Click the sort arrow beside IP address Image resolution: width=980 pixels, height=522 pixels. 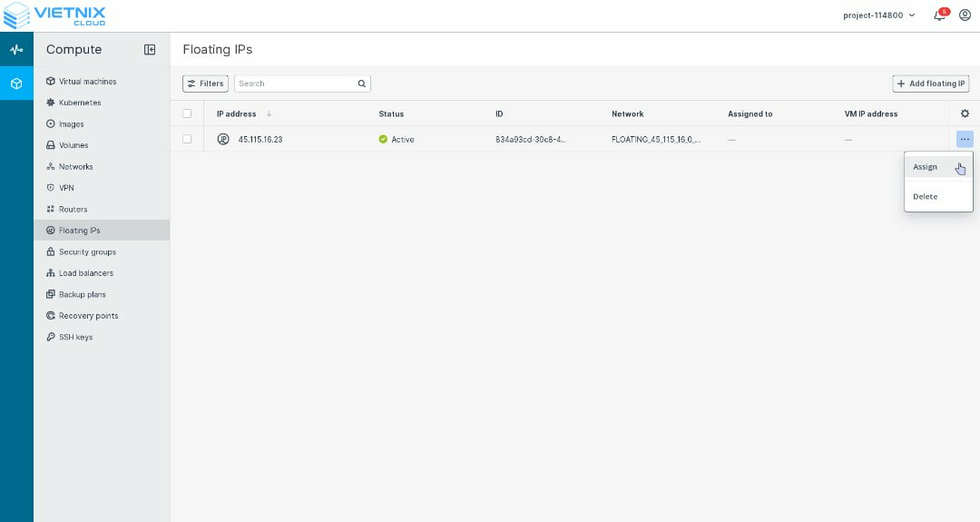pos(269,113)
